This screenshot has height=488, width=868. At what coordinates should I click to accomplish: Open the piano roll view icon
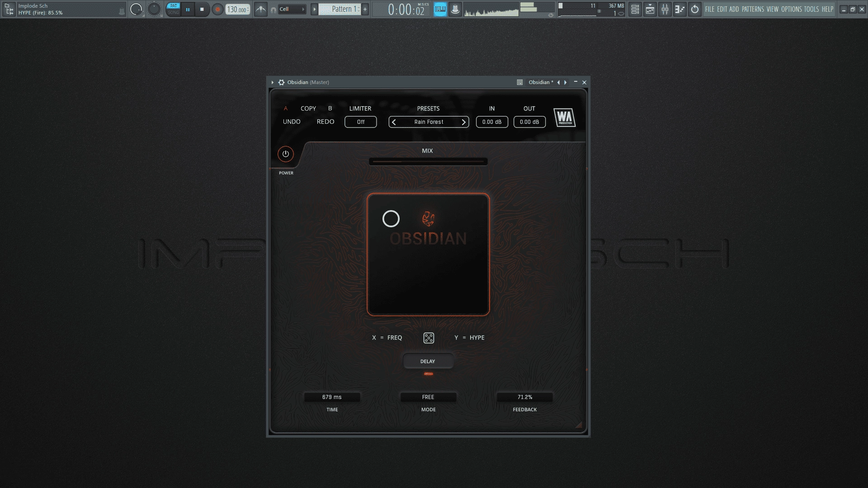[x=679, y=9]
